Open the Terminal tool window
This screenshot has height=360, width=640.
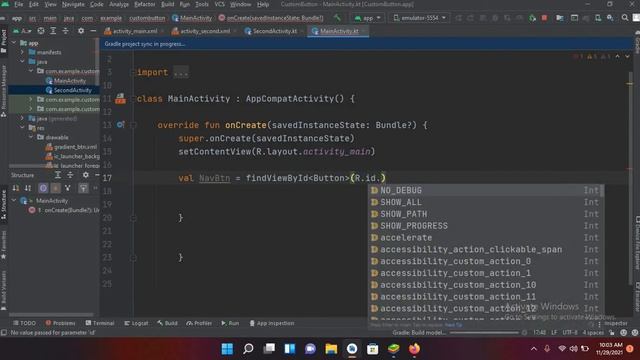[x=100, y=323]
